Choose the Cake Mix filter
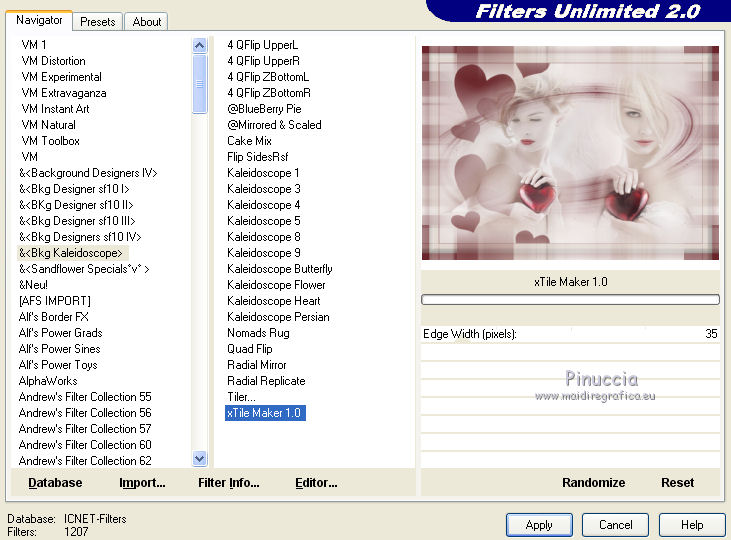The height and width of the screenshot is (540, 731). pos(249,141)
